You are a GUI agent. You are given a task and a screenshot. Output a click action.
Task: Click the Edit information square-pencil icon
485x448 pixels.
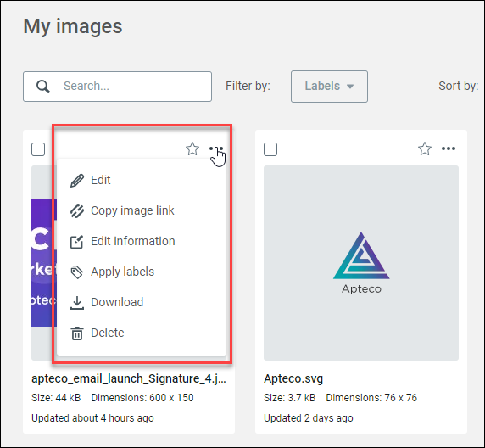click(77, 242)
